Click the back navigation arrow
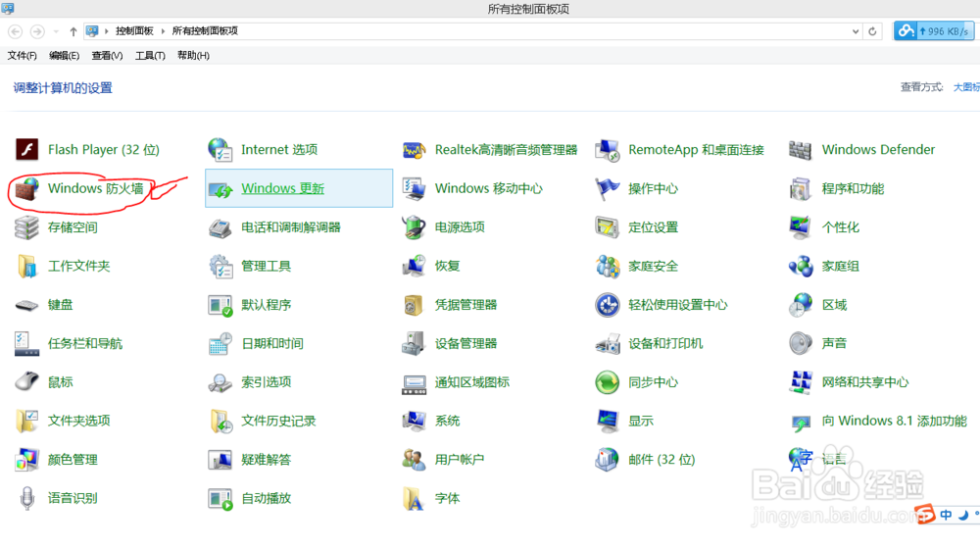This screenshot has width=980, height=549. (16, 31)
